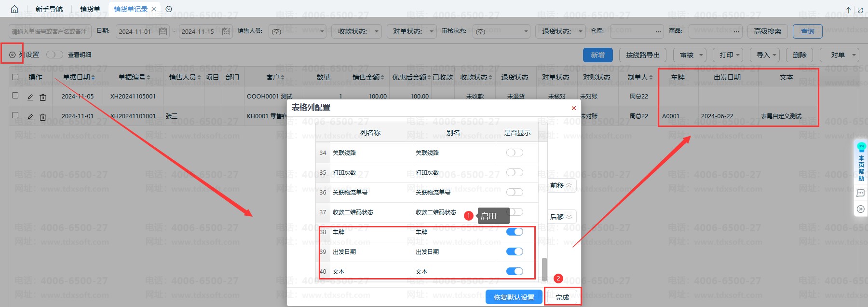
Task: Disable the 车牌 column display switch
Action: [x=515, y=232]
